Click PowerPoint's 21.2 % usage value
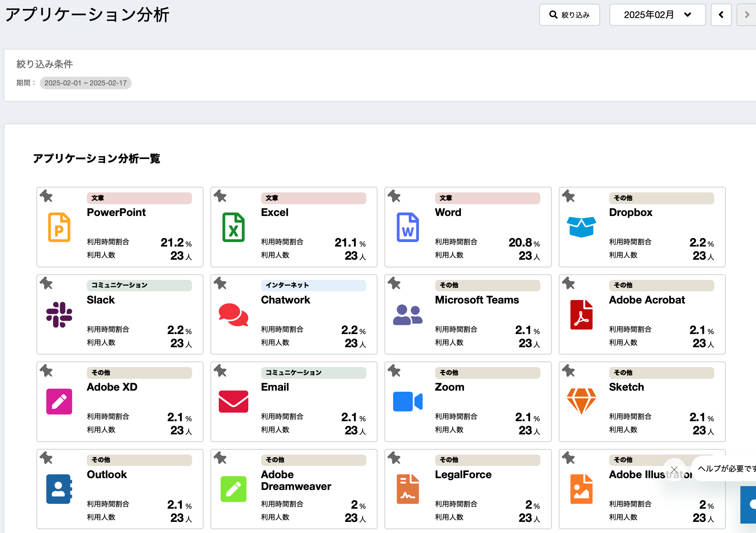 coord(176,242)
